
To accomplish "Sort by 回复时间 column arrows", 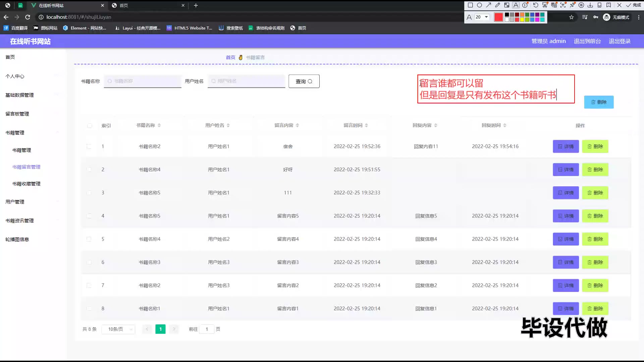I will (504, 125).
